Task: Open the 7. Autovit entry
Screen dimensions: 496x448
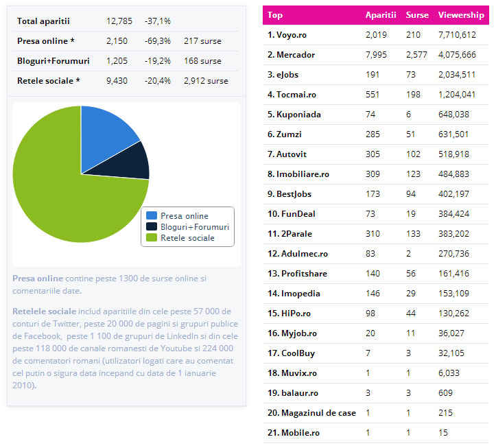Action: pos(287,154)
